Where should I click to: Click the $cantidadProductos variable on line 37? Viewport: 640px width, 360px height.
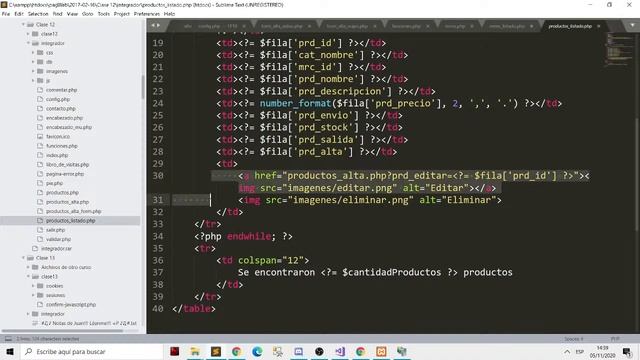pos(391,272)
